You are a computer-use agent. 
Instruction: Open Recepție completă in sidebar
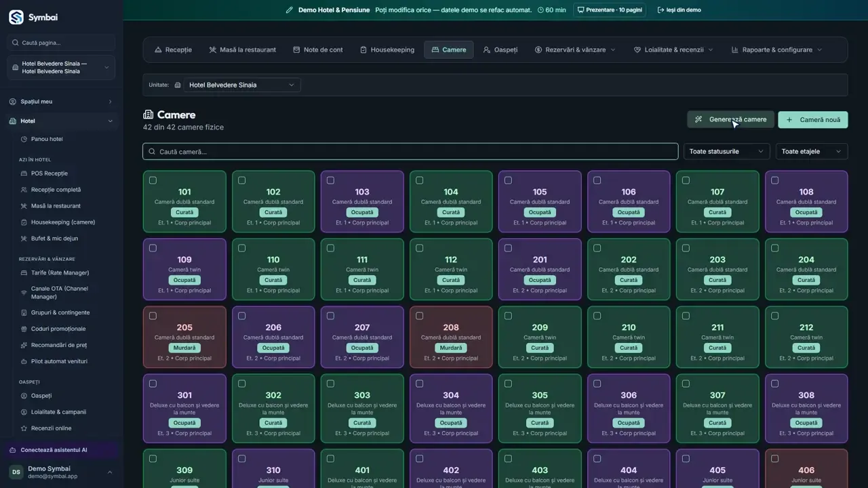[x=56, y=190]
